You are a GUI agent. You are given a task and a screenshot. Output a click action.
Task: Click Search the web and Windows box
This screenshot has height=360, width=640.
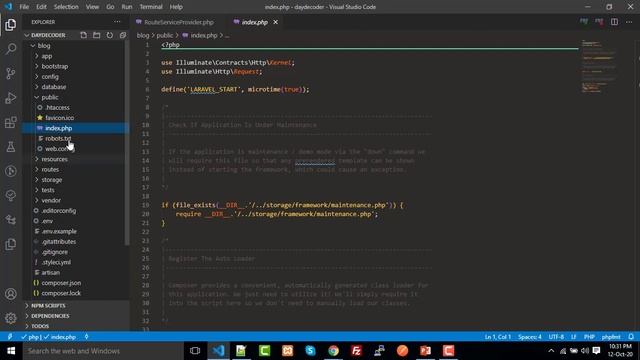pos(103,351)
